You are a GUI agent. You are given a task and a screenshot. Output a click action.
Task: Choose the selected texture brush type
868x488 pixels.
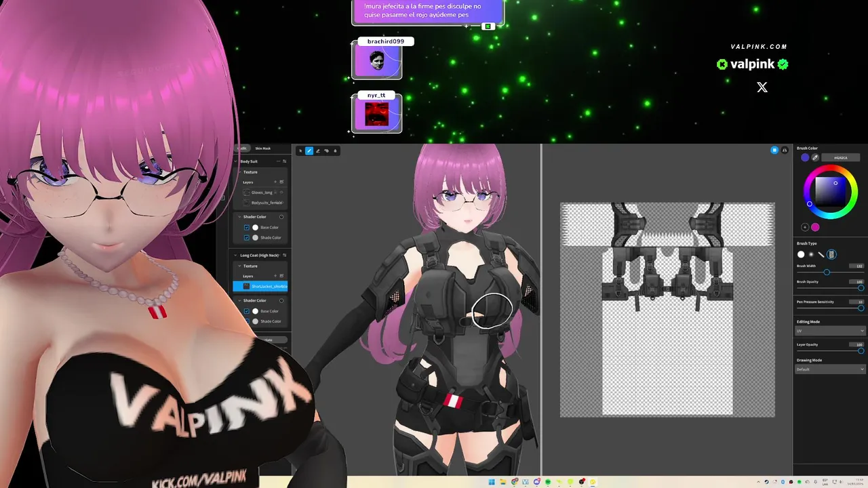[x=831, y=254]
